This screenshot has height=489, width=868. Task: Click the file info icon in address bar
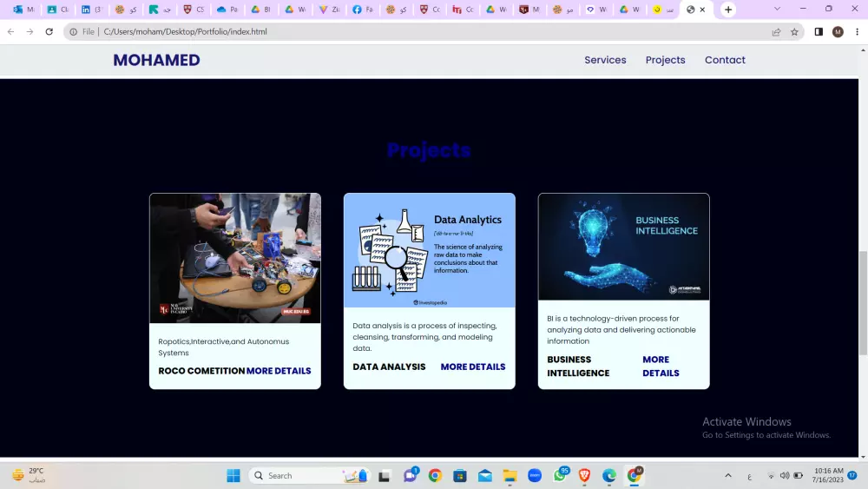[73, 31]
